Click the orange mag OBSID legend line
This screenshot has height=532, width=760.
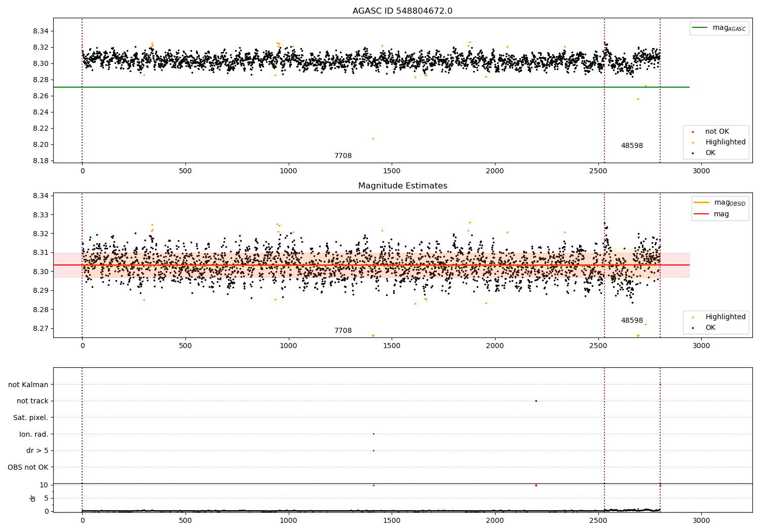[x=701, y=203]
